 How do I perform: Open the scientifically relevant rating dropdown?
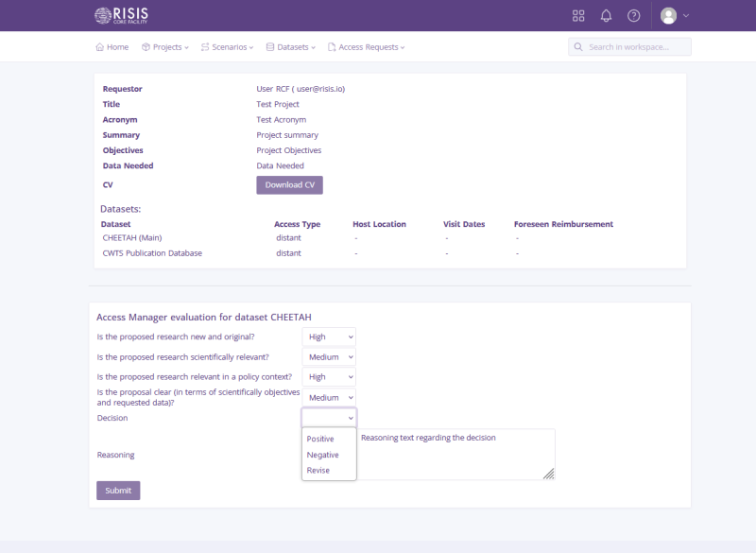[x=329, y=357]
